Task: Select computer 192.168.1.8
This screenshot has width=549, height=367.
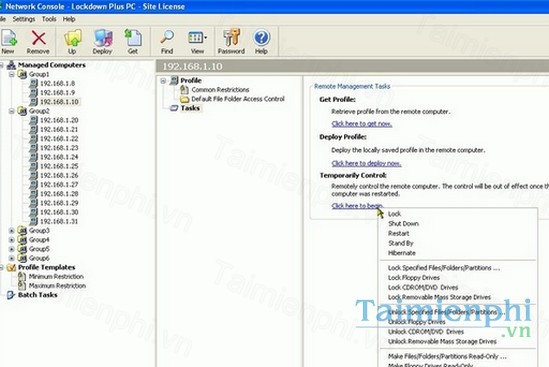Action: [57, 83]
